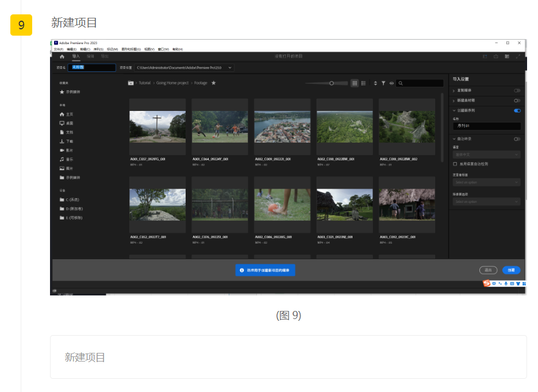Toggle the favorite star next to Footage
The height and width of the screenshot is (392, 538).
[x=213, y=83]
